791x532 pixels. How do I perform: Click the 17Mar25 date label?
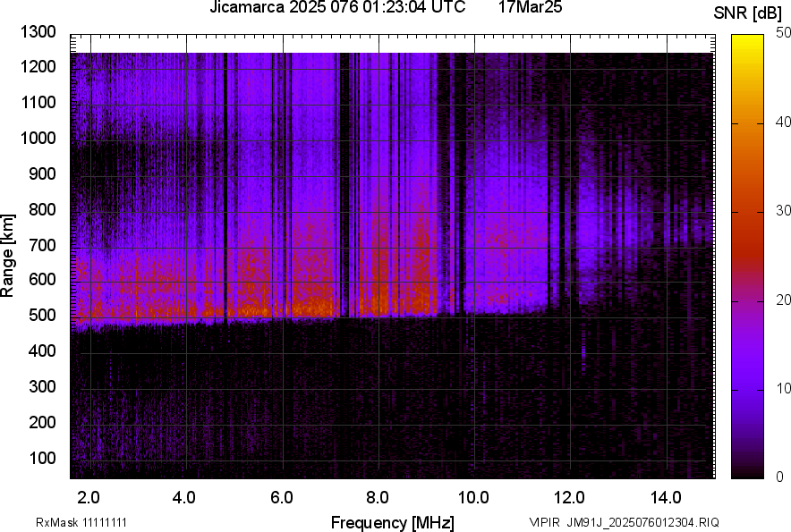click(530, 8)
